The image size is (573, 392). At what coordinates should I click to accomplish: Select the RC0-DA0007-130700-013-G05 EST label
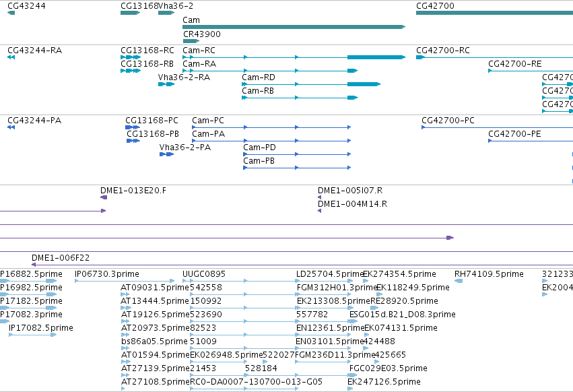256,382
